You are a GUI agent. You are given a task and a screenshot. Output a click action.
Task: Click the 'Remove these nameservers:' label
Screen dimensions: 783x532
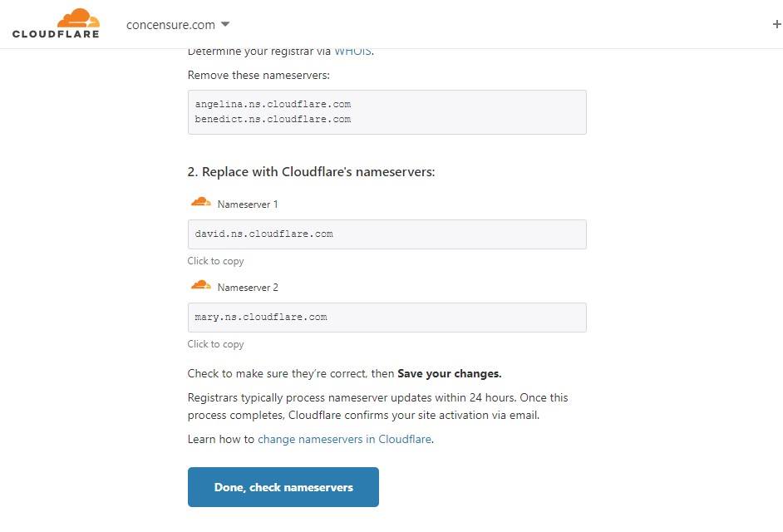259,76
